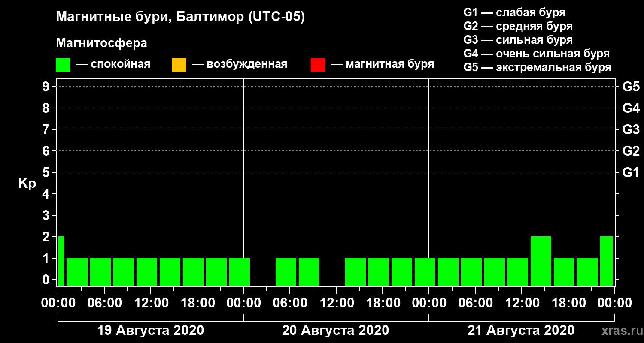The width and height of the screenshot is (644, 343).
Task: Click the green 'спокойная' legend swatch
Action: coord(63,65)
